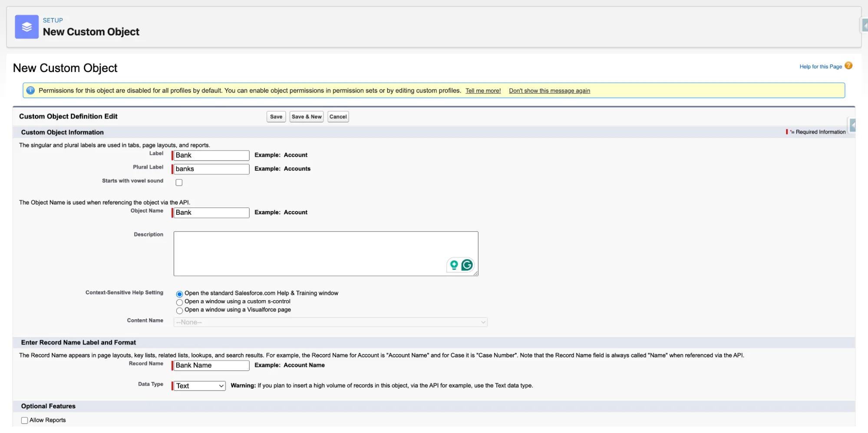Image resolution: width=868 pixels, height=433 pixels.
Task: Open the Content Name dropdown
Action: (330, 322)
